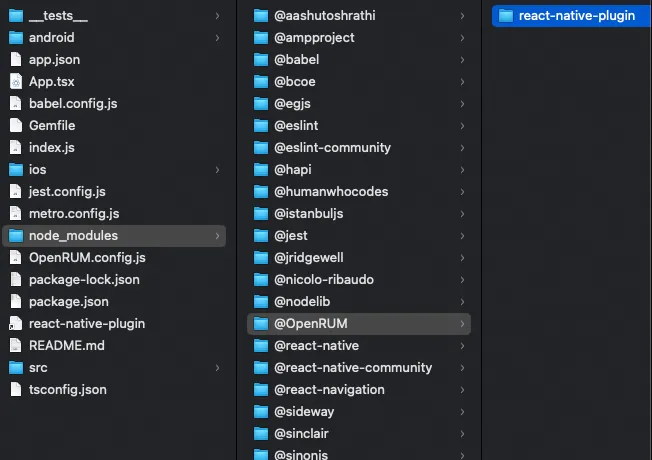Click the babel.config.js file icon
Image resolution: width=652 pixels, height=460 pixels.
click(16, 104)
